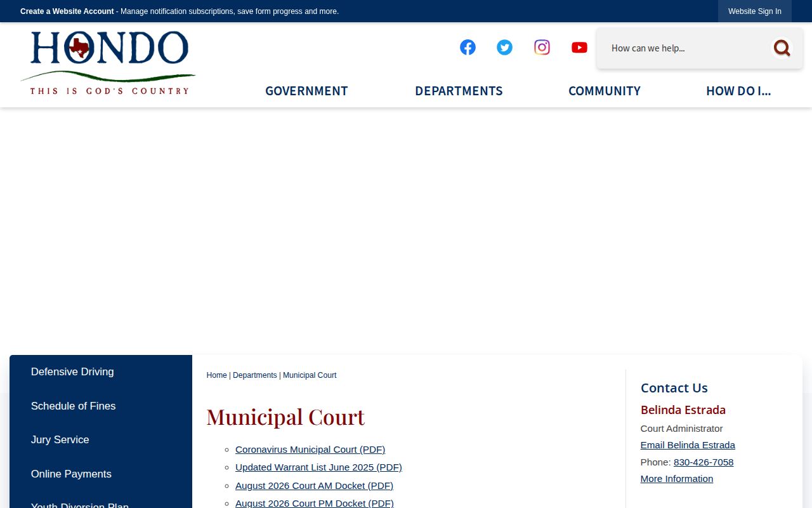Open the Departments menu
Screen dimensions: 812x508
[x=459, y=91]
